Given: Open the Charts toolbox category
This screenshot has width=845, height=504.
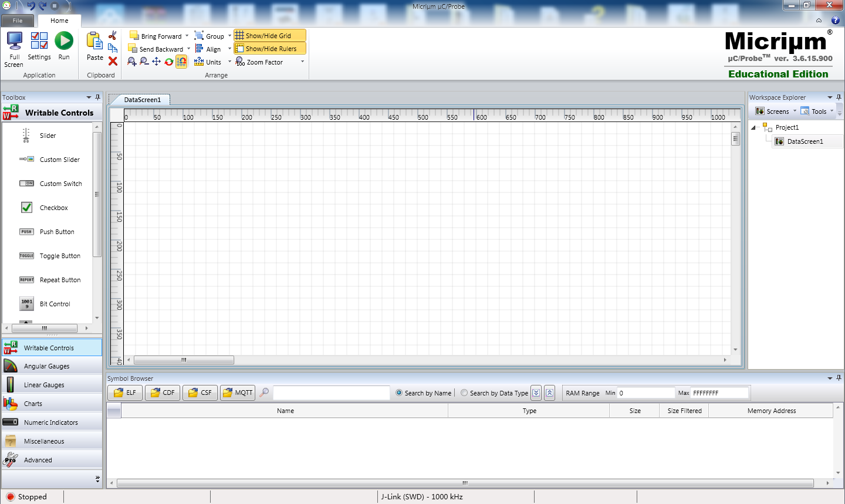Looking at the screenshot, I should pos(52,404).
